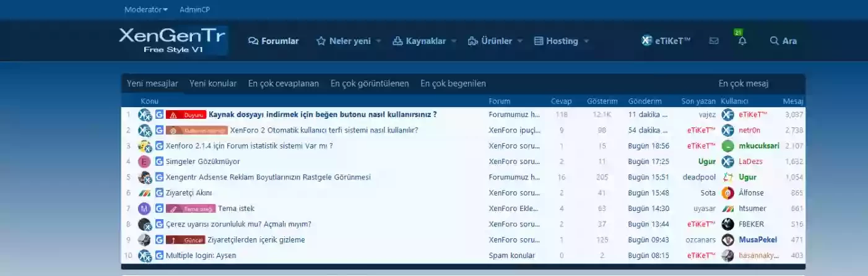Click avatar next to user mkucuksari

[x=728, y=146]
